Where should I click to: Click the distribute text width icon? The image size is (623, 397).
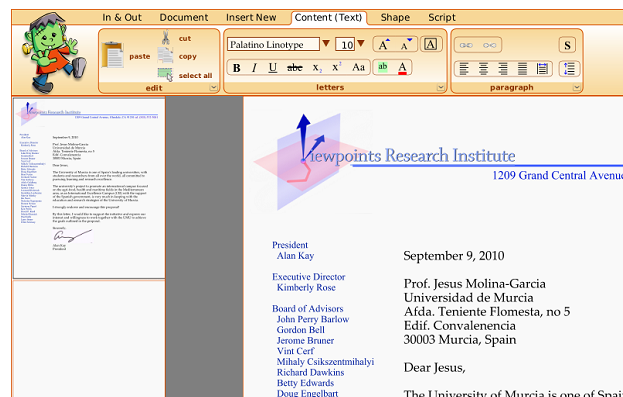[x=542, y=69]
